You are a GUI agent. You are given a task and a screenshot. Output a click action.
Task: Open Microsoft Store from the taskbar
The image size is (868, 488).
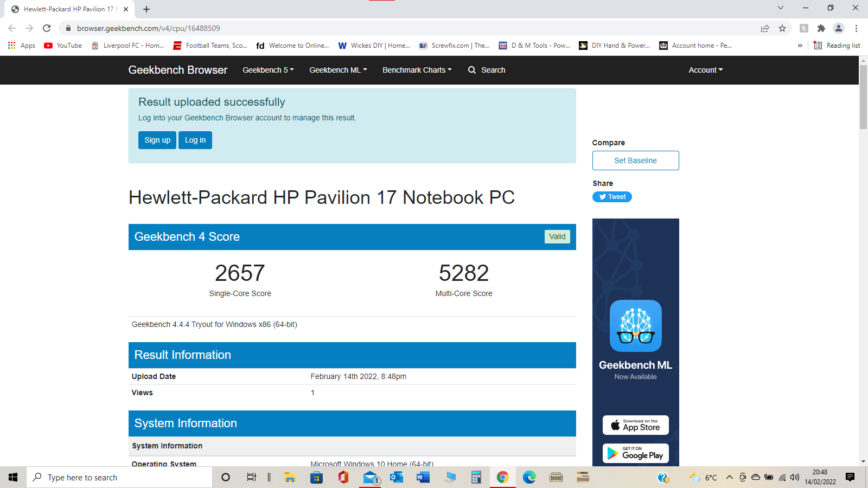coord(316,477)
